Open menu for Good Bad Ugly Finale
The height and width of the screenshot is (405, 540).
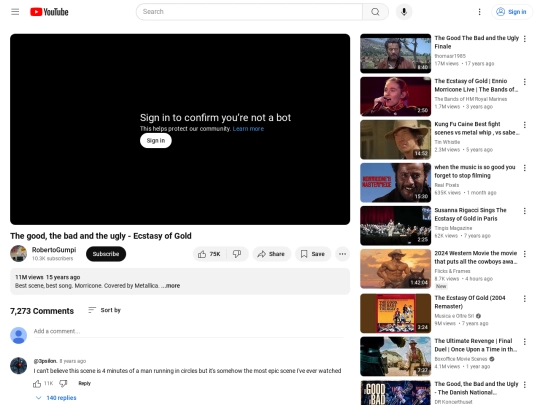[525, 39]
